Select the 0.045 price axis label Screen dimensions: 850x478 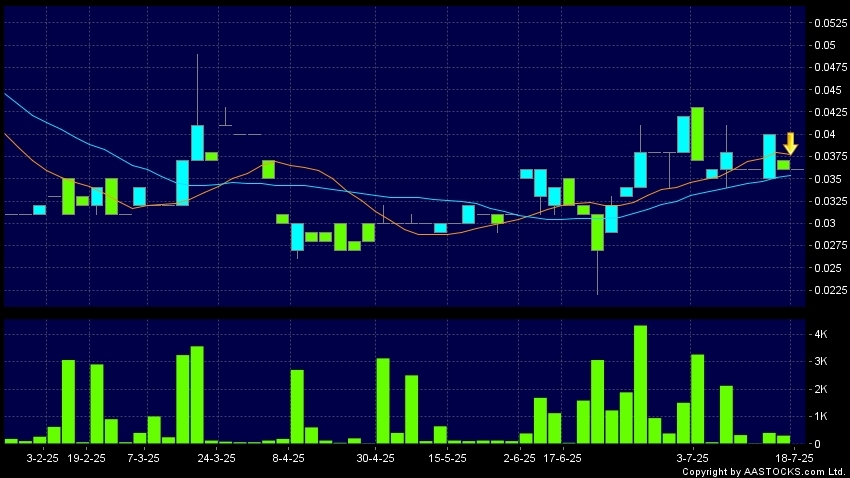828,89
